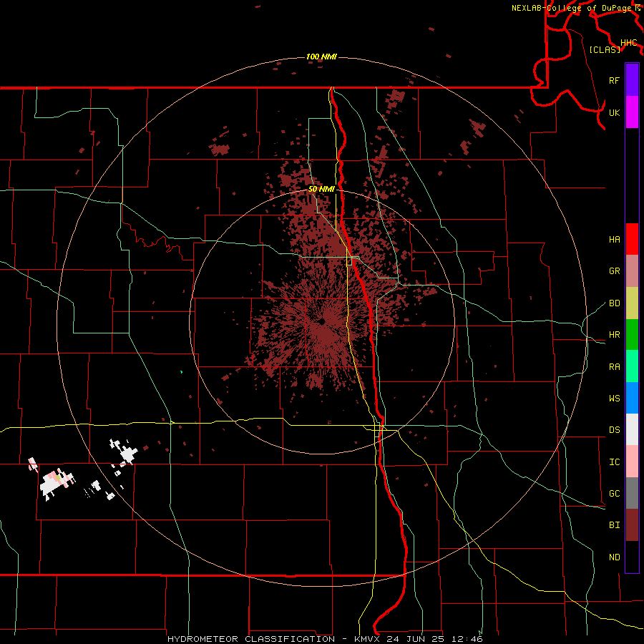Image resolution: width=644 pixels, height=644 pixels.
Task: Click the blue WS legend swatch
Action: (632, 398)
